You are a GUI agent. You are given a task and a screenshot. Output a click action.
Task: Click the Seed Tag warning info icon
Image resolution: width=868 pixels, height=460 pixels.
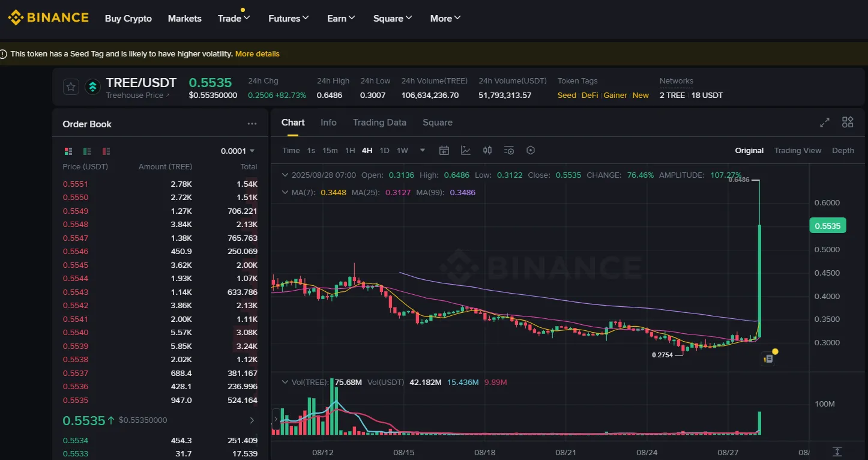[x=4, y=54]
